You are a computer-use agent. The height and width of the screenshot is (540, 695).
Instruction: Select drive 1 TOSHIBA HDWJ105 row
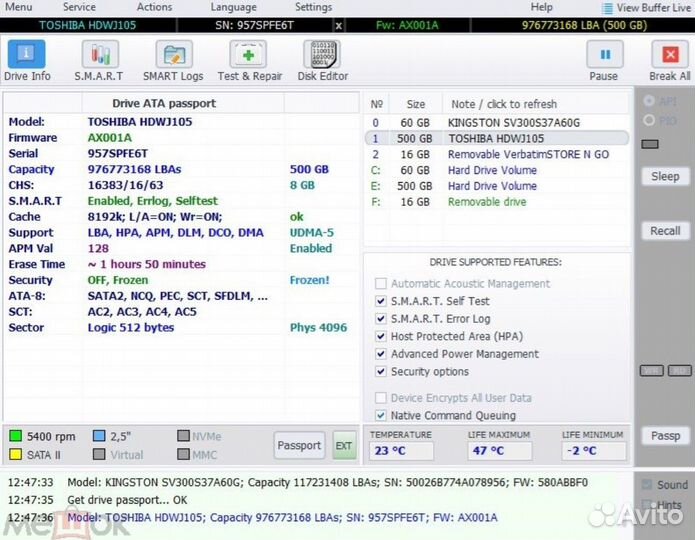coord(496,139)
